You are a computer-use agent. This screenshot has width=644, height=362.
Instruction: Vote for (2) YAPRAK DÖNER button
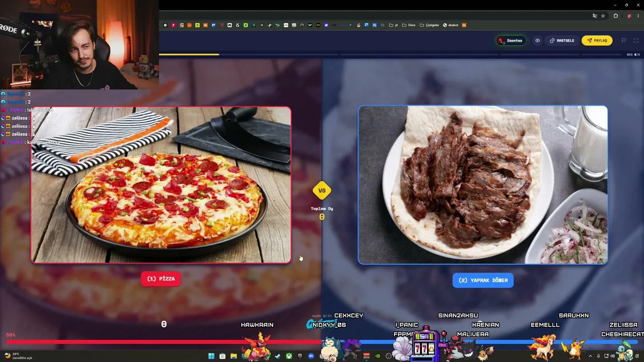(483, 280)
